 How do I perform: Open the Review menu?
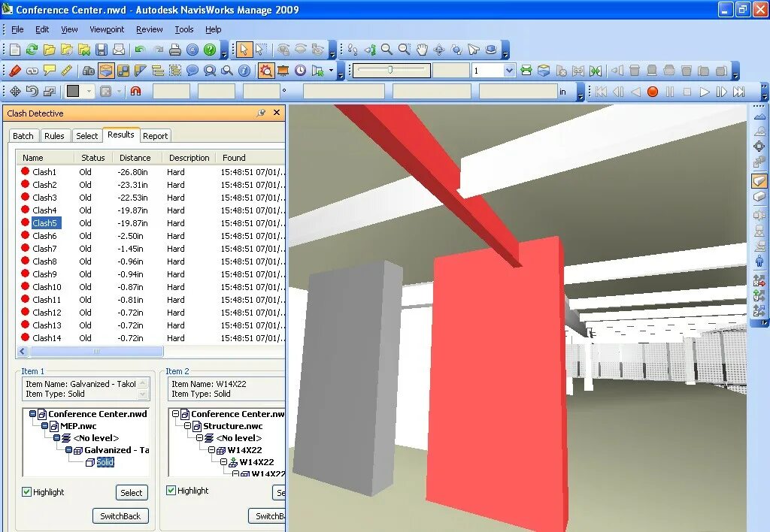(x=150, y=29)
